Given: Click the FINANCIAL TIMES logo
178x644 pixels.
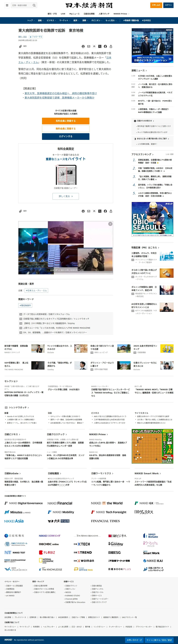Looking at the screenshot, I should [x=105, y=521].
